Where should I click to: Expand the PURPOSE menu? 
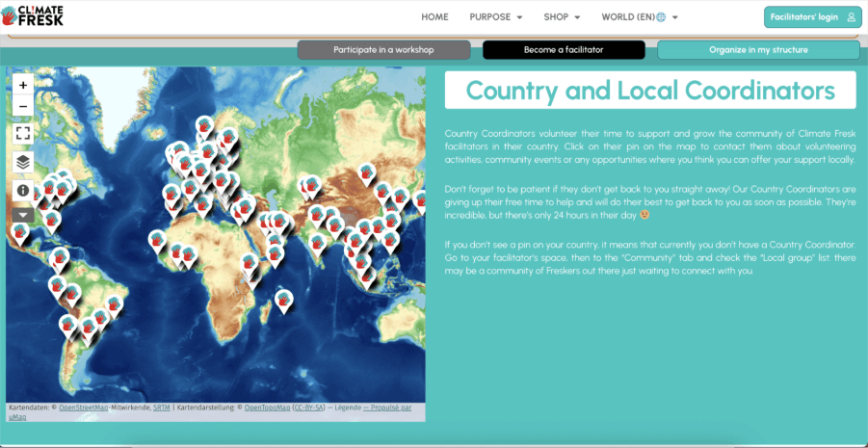(x=496, y=17)
